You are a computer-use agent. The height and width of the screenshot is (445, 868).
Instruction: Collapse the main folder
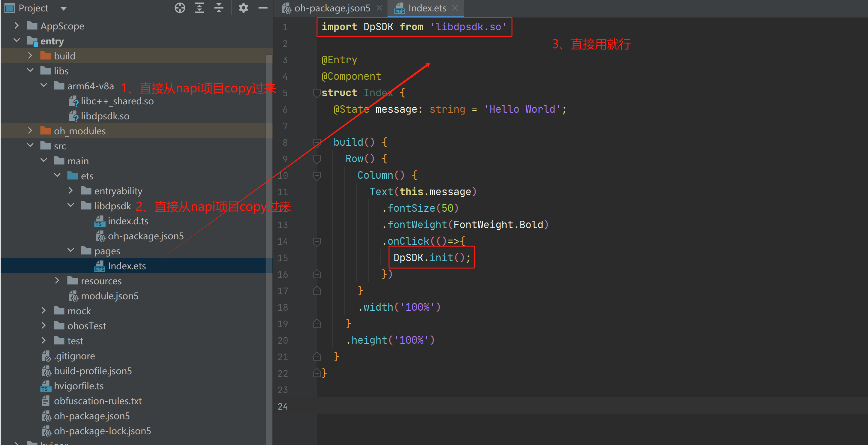coord(43,160)
